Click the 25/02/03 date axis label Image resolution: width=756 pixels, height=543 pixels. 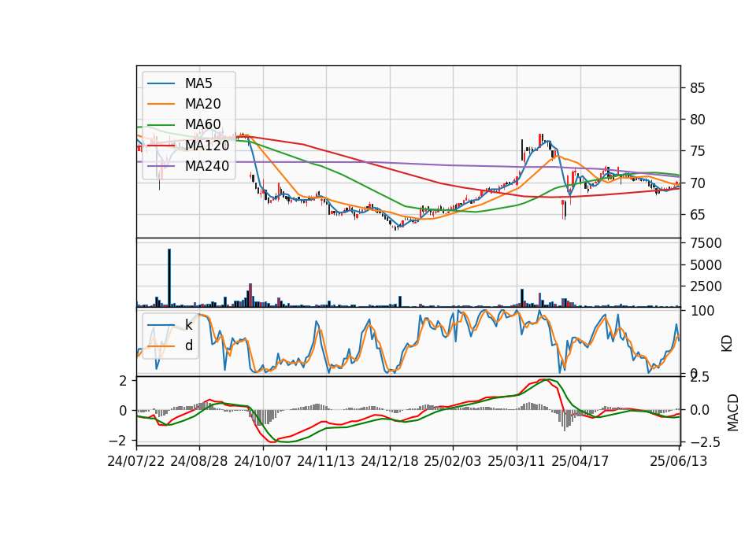pos(453,461)
